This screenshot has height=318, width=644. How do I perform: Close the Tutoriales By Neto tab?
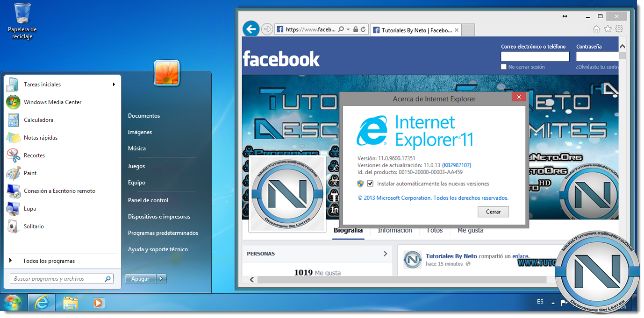click(x=457, y=30)
